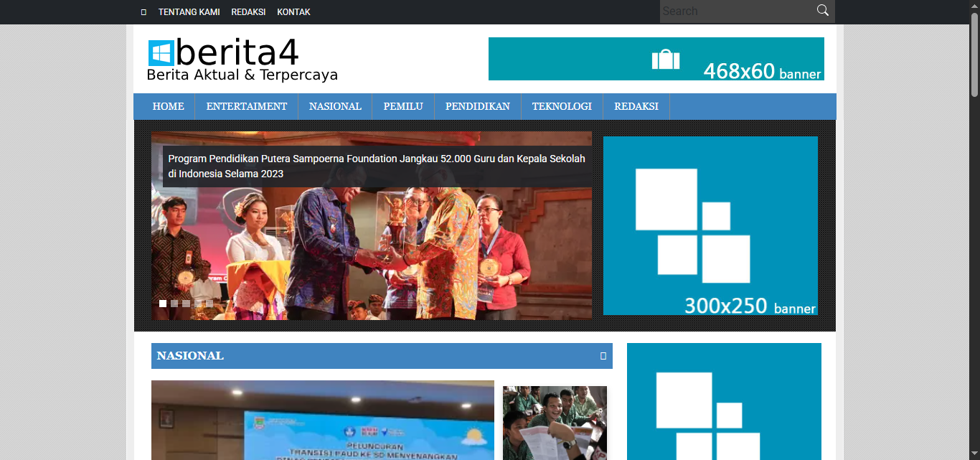
Task: Click the search magnifier icon
Action: 822,11
